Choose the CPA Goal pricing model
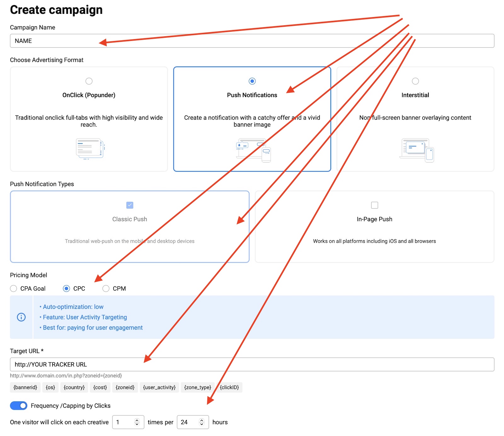The width and height of the screenshot is (504, 436). coord(14,289)
